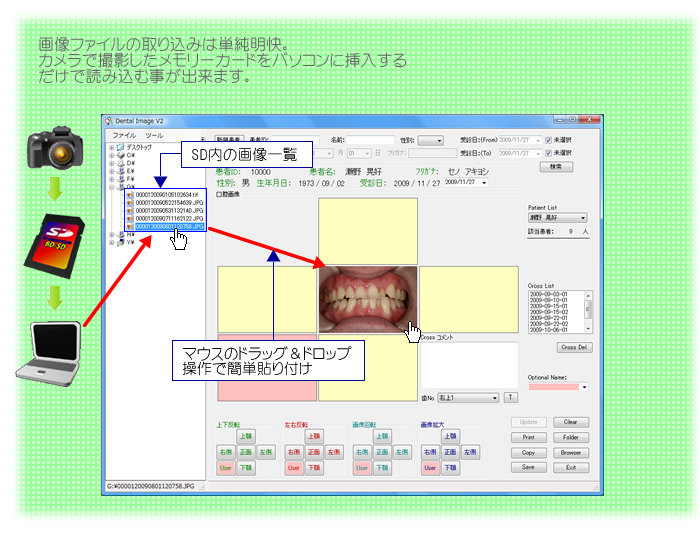Viewport: 700px width, 535px height.
Task: Select the F¥ network drive icon
Action: pyautogui.click(x=120, y=179)
